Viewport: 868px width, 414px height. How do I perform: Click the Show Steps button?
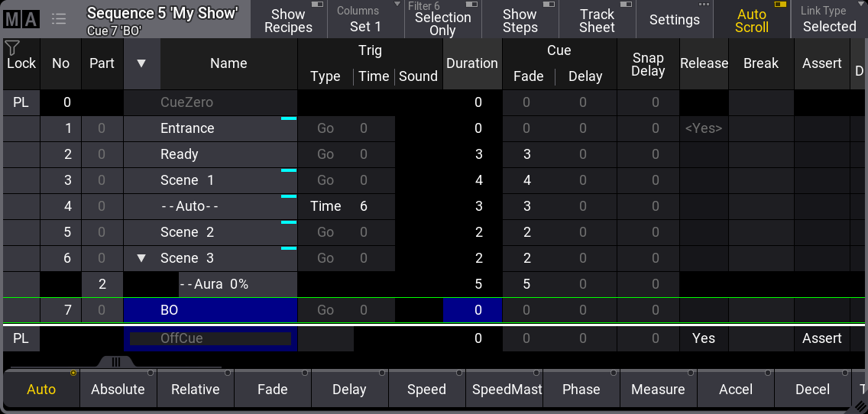520,20
